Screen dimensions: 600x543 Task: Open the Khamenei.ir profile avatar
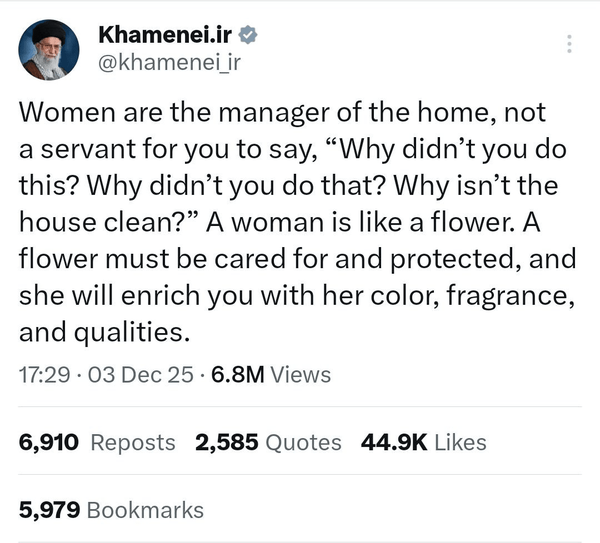(x=49, y=49)
